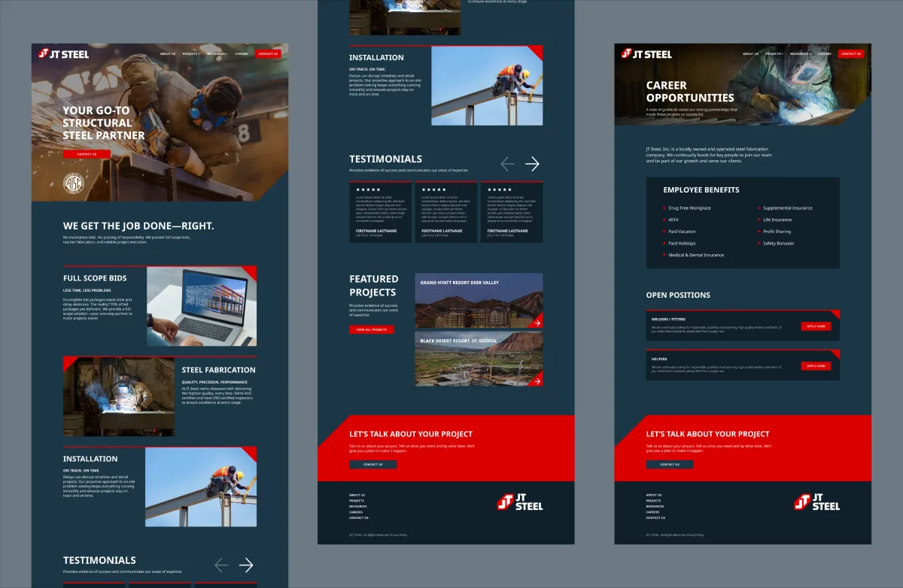Viewport: 903px width, 588px height.
Task: Click 'Safety Bonuses' benefit item
Action: [776, 244]
